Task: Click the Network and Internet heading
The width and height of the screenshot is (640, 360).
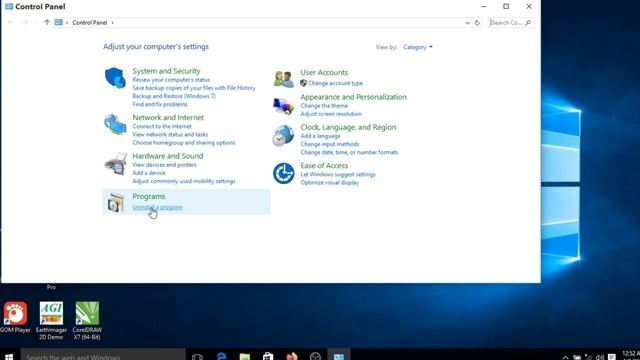Action: 168,118
